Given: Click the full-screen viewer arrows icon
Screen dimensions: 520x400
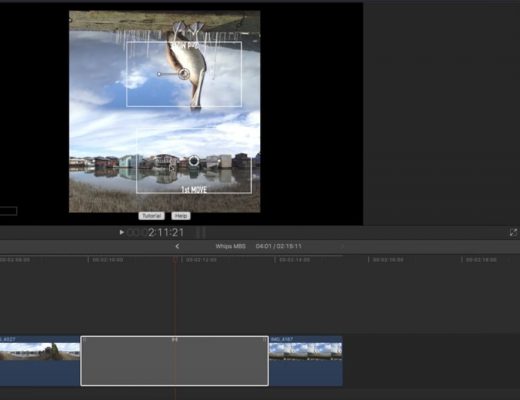Looking at the screenshot, I should (513, 233).
